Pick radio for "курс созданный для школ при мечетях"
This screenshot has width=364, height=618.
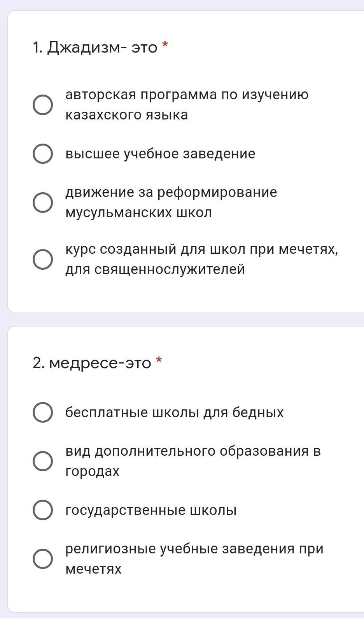coord(43,259)
